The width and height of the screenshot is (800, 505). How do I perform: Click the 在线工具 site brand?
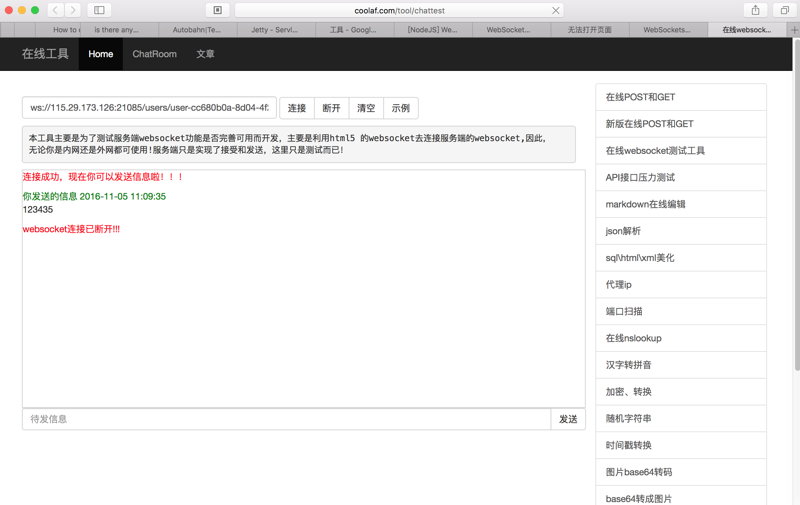(45, 54)
